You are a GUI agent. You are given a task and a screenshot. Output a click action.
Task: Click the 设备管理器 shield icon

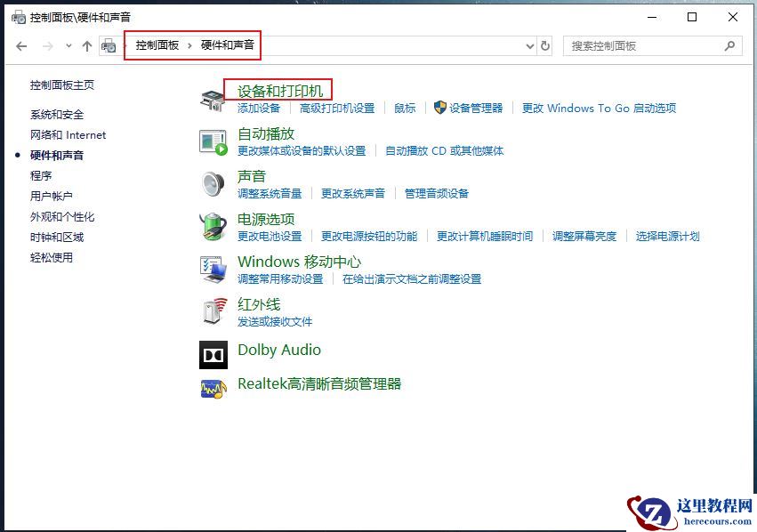(441, 108)
